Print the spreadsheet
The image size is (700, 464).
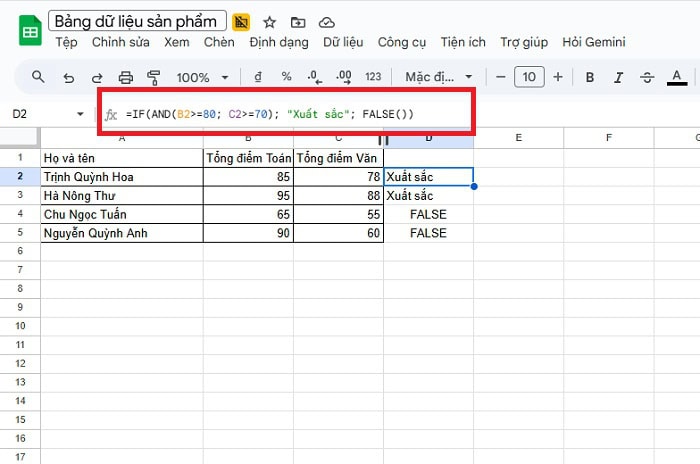(x=126, y=77)
